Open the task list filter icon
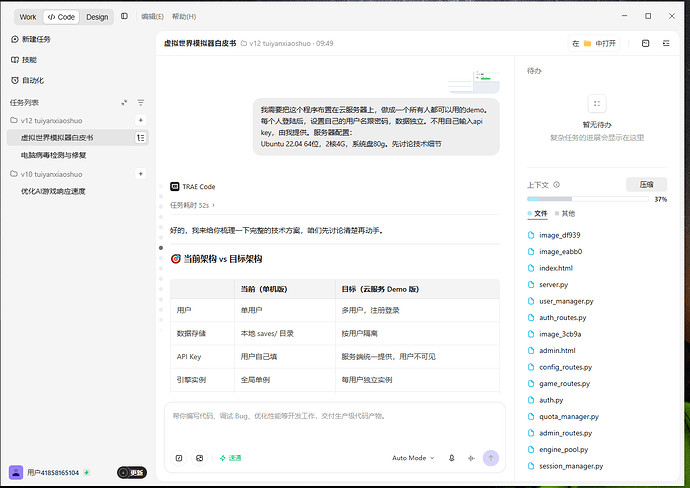 pos(140,103)
